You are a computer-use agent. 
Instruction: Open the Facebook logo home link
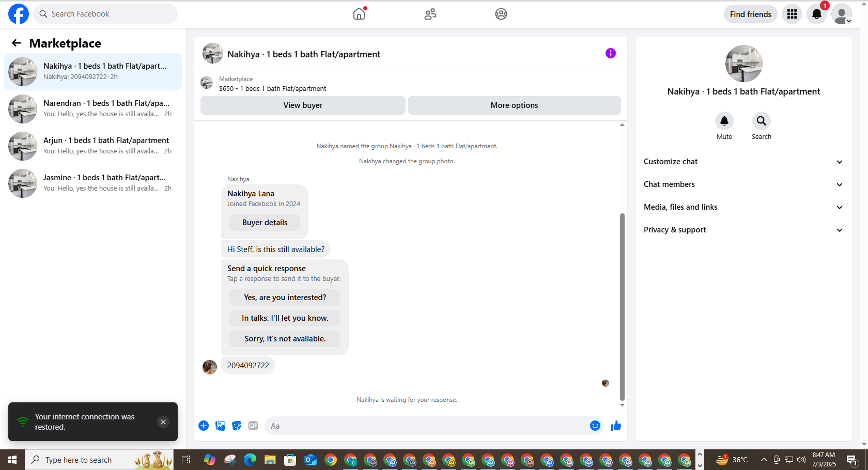coord(19,14)
